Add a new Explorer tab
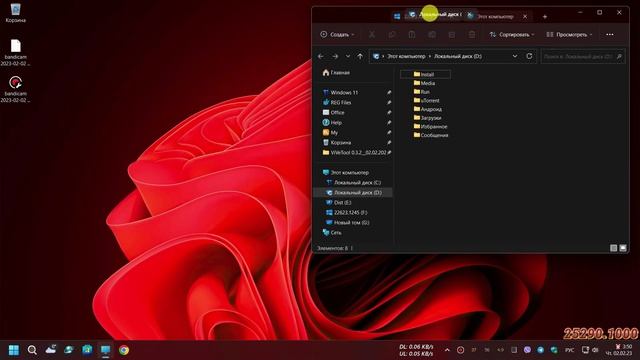This screenshot has width=640, height=360. tap(545, 17)
